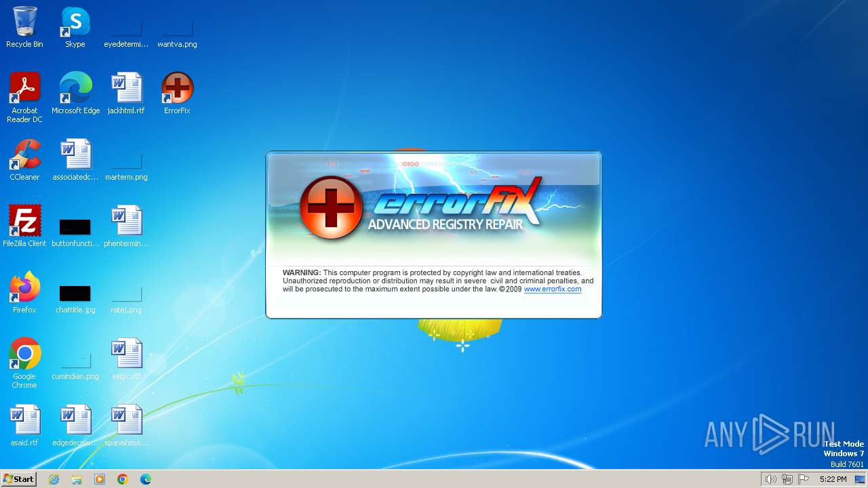Open Chrome from the taskbar
Image resolution: width=868 pixels, height=488 pixels.
click(123, 479)
